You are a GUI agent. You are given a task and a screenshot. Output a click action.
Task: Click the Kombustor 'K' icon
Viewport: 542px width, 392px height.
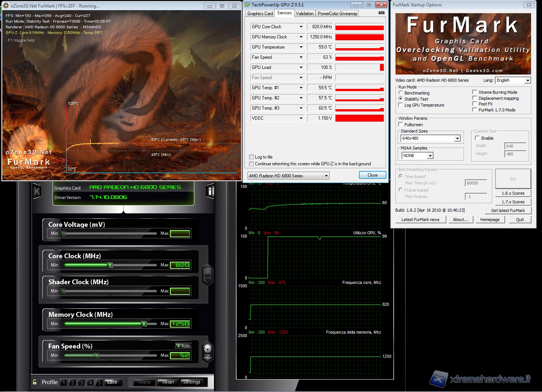37,191
